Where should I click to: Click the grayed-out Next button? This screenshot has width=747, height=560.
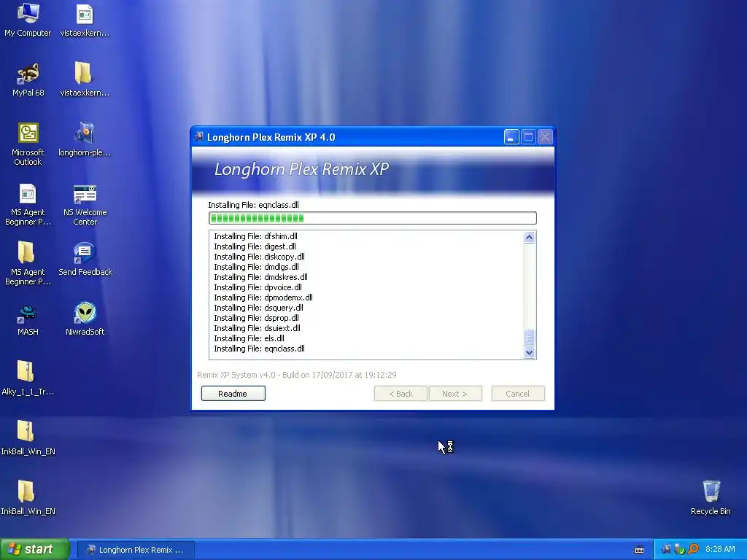tap(455, 393)
